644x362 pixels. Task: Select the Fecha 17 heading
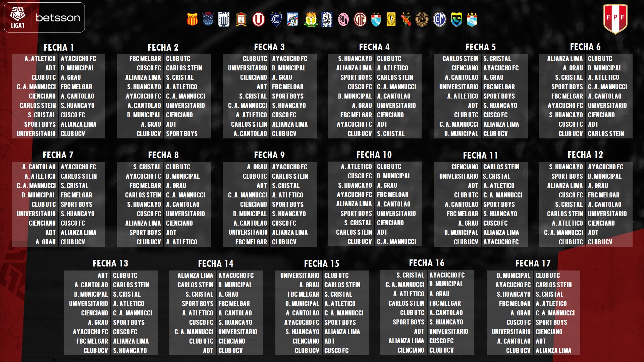[533, 263]
